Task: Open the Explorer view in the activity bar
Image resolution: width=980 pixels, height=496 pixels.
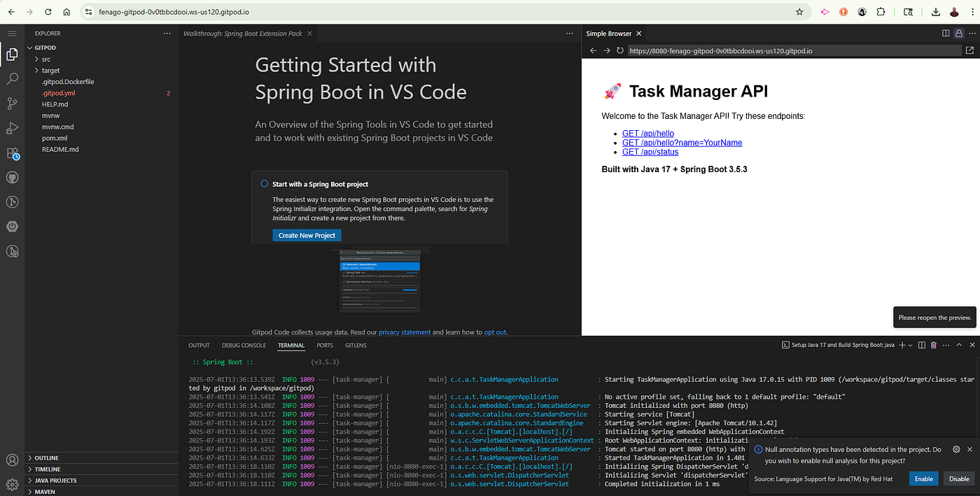Action: click(12, 54)
